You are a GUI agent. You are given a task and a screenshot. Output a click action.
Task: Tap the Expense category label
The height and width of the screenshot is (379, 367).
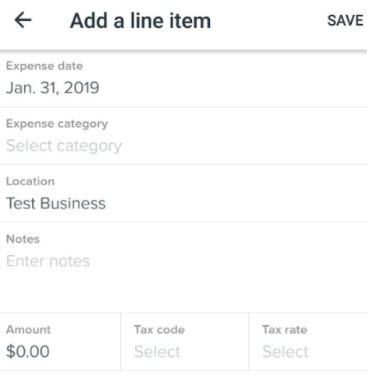pos(57,124)
